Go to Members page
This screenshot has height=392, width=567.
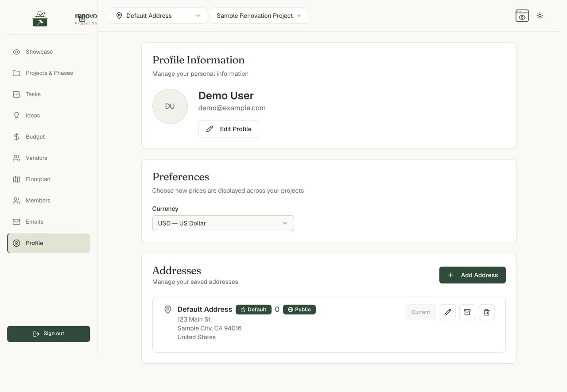point(48,201)
